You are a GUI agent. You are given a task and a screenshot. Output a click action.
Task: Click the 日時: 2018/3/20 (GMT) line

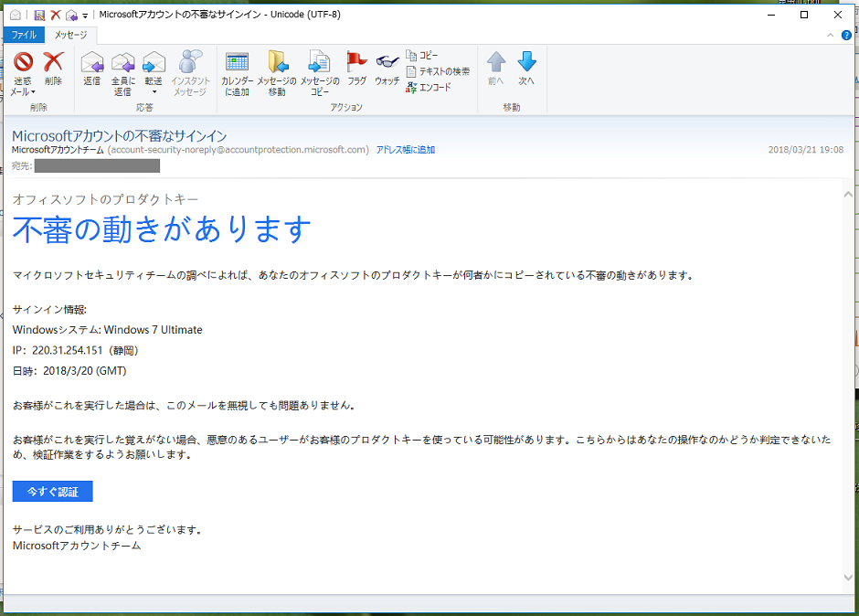pyautogui.click(x=69, y=371)
